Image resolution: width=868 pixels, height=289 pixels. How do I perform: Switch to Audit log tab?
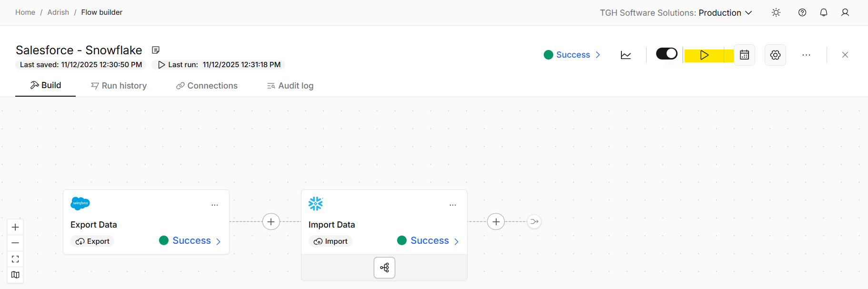click(x=290, y=86)
